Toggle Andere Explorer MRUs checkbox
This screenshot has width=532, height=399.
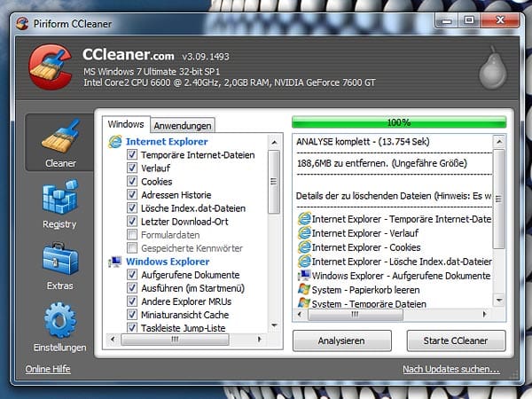pos(132,301)
